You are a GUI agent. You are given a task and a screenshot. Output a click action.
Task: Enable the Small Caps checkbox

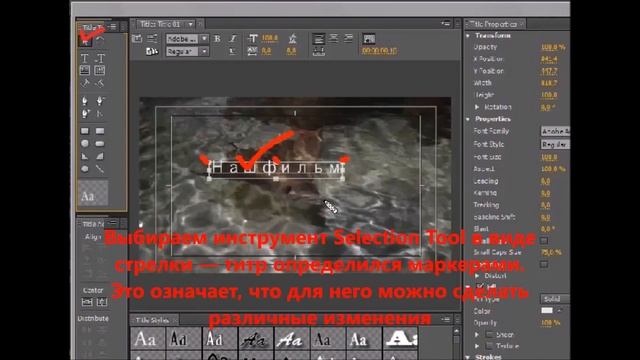[544, 240]
